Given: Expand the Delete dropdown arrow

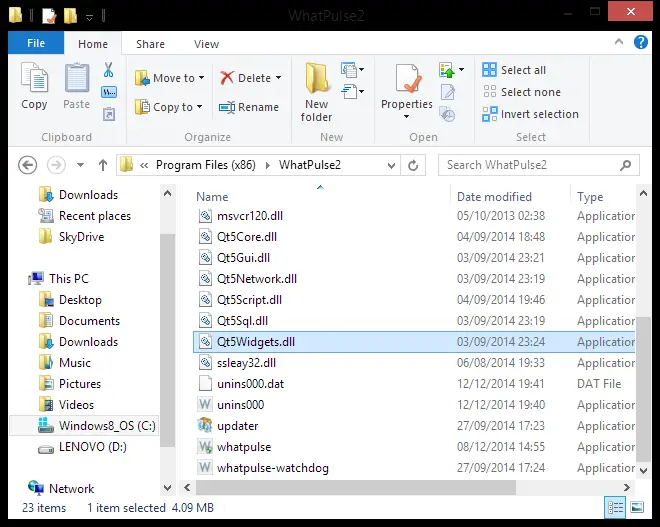Looking at the screenshot, I should click(x=279, y=78).
